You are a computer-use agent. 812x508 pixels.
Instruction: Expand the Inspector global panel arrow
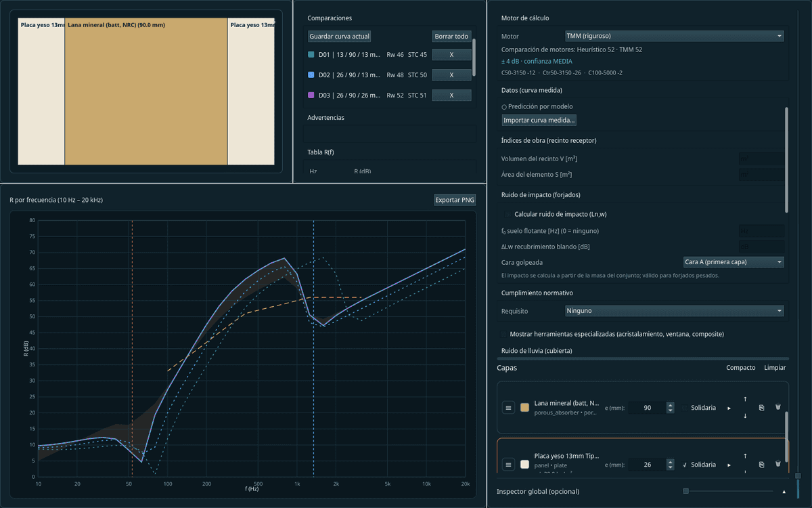784,492
